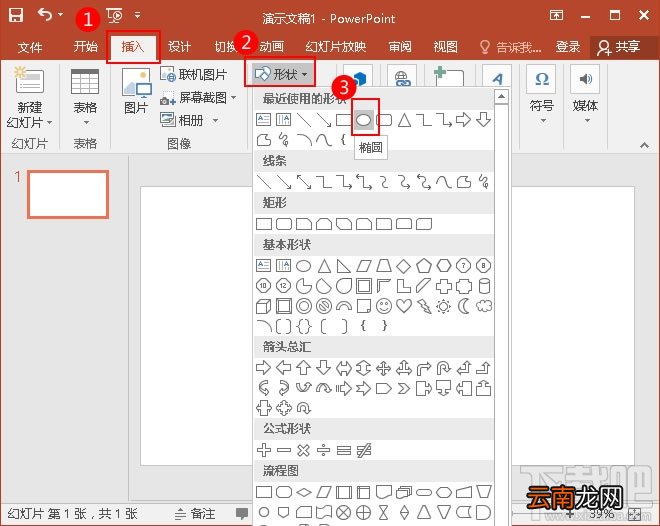
Task: Select slide 1 thumbnail
Action: [x=68, y=194]
